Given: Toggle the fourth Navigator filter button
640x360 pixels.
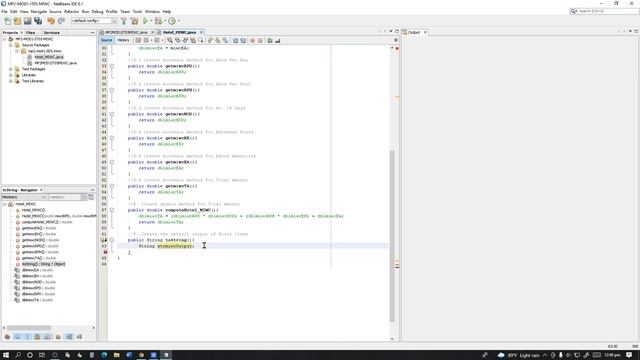Looking at the screenshot, I should tap(38, 337).
